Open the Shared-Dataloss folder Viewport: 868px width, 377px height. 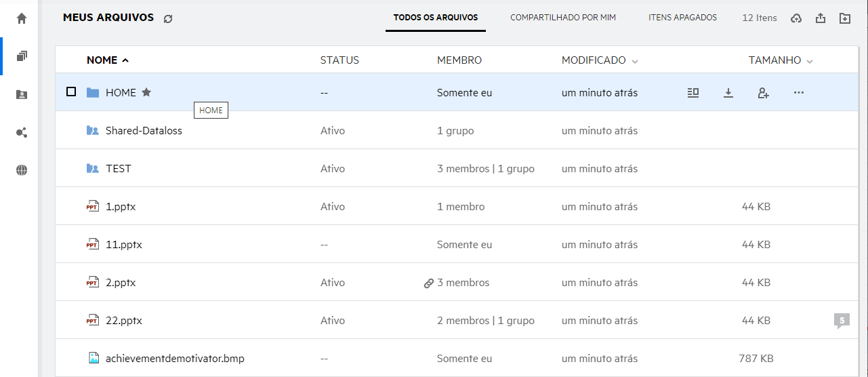144,131
